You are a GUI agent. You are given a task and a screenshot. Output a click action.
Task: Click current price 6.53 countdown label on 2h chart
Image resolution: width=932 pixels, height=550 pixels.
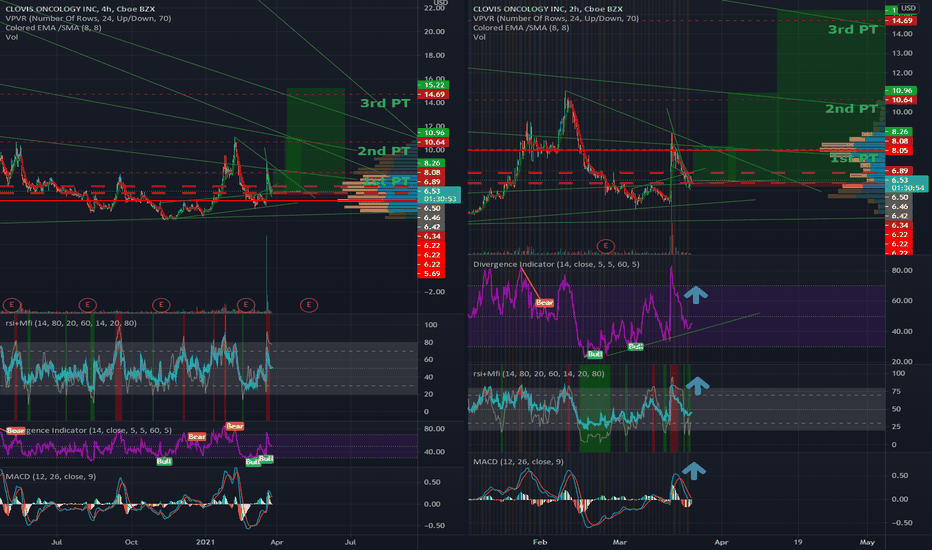point(907,184)
